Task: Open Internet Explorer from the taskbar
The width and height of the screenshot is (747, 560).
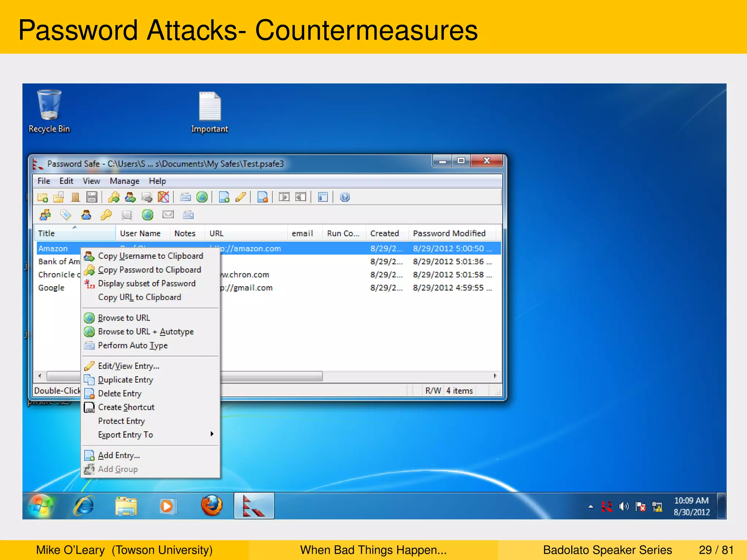Action: point(84,506)
